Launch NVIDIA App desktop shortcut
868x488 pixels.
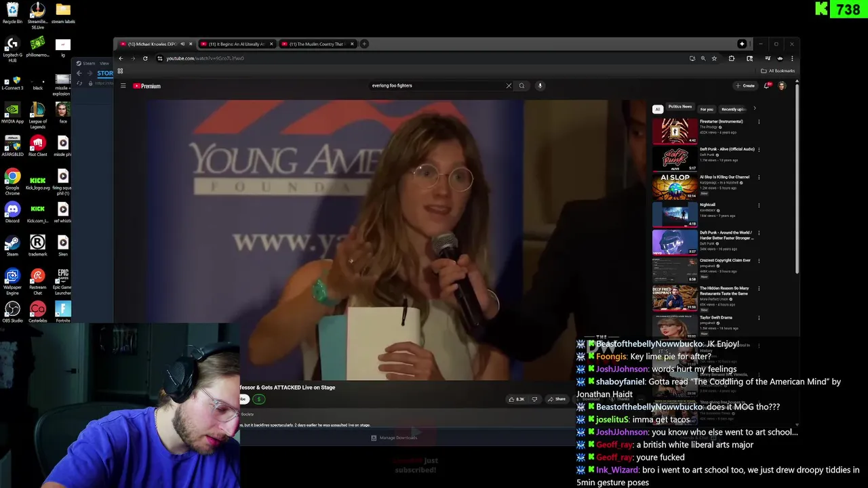point(12,113)
